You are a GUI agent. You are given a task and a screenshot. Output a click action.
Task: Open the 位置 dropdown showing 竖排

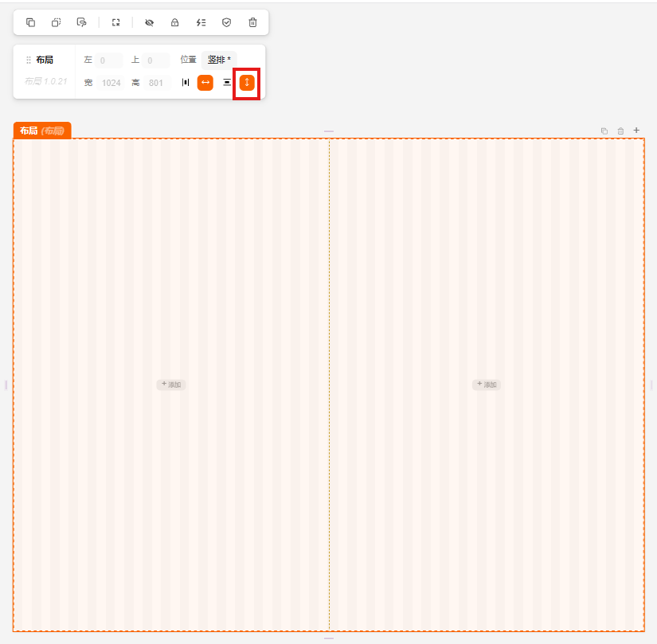pos(219,60)
